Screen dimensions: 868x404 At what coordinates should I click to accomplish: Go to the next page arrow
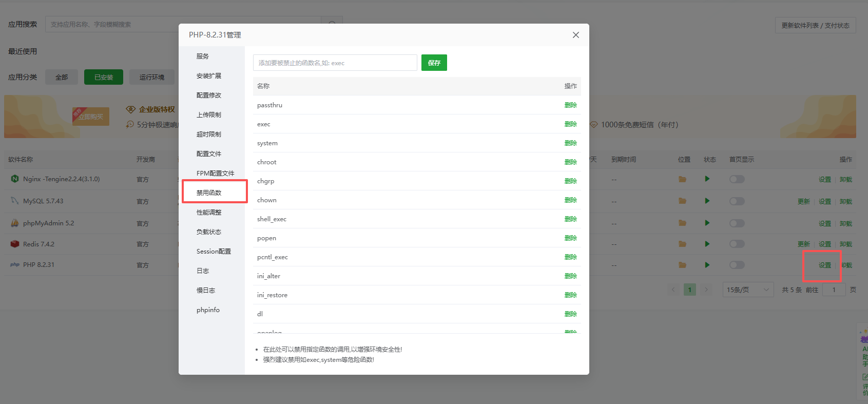(706, 290)
